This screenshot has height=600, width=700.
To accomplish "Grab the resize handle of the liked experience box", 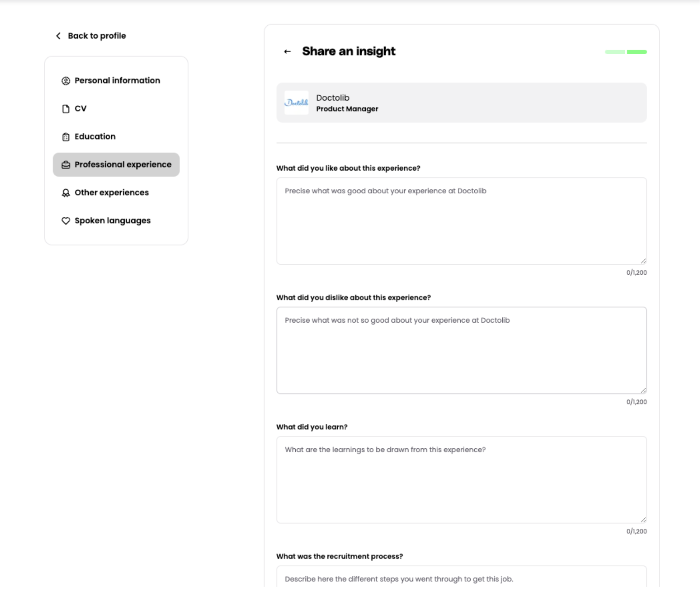I will tap(643, 261).
